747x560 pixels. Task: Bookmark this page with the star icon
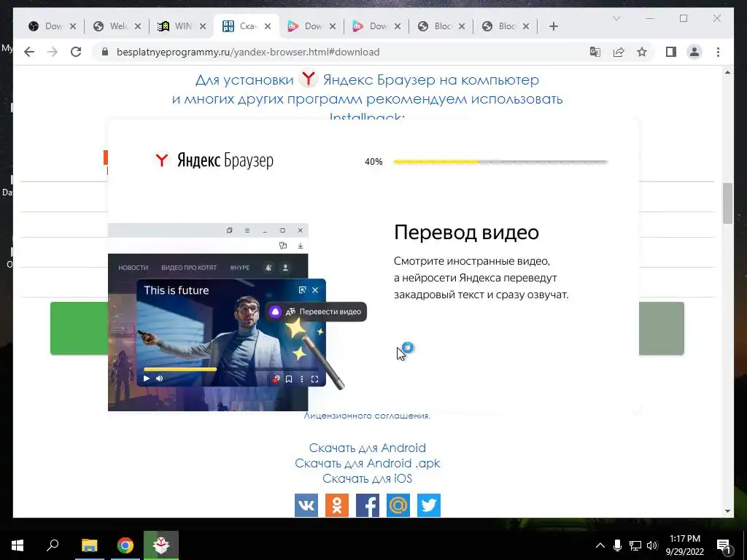(x=642, y=52)
